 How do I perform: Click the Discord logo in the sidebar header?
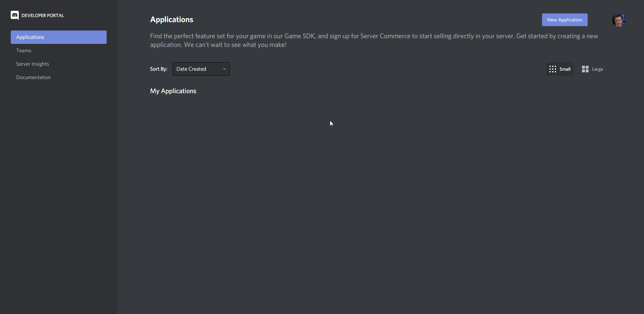tap(14, 15)
